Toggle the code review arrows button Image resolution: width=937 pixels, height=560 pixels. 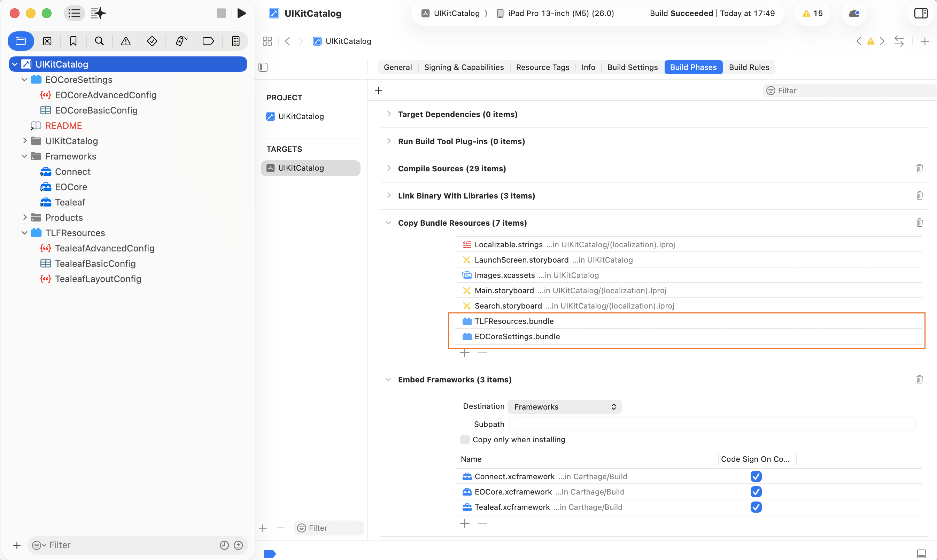click(x=899, y=41)
